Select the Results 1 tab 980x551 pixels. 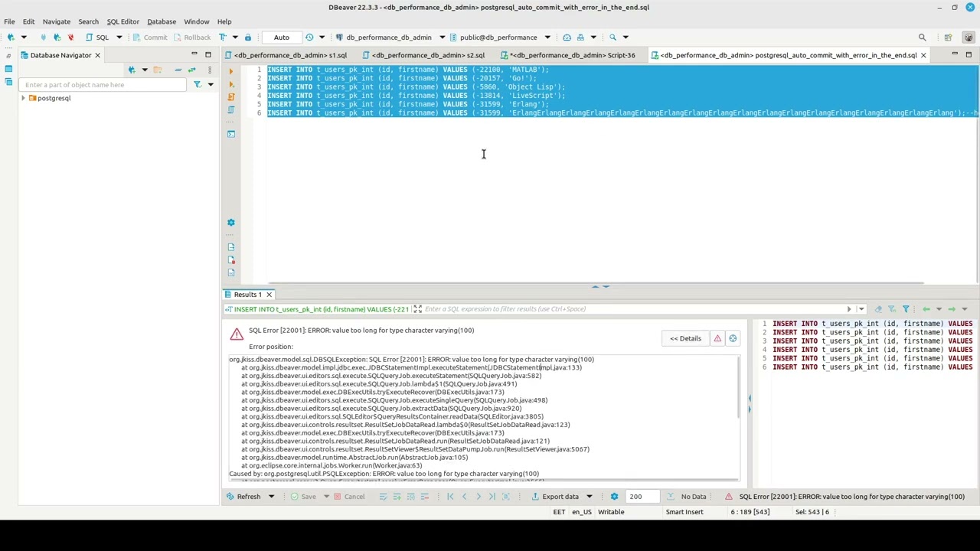pos(247,295)
